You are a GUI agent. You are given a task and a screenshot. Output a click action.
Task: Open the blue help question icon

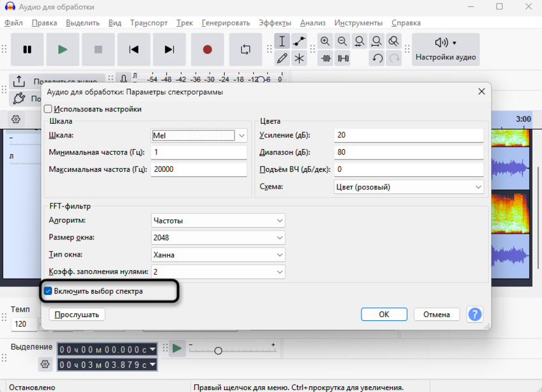(x=476, y=315)
